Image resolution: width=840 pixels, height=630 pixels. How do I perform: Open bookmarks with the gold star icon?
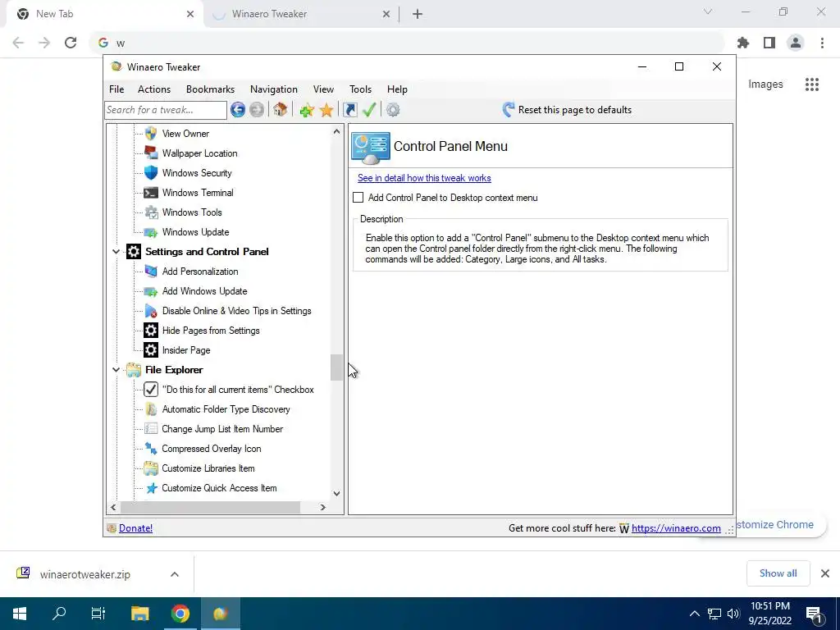326,110
